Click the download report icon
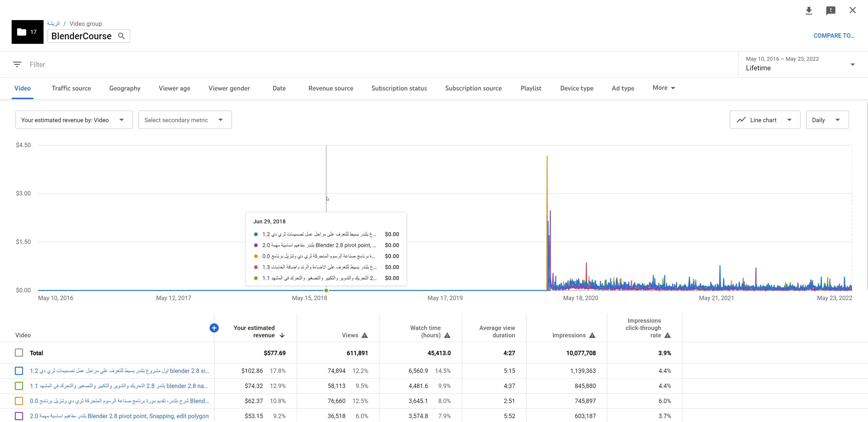 click(x=809, y=11)
